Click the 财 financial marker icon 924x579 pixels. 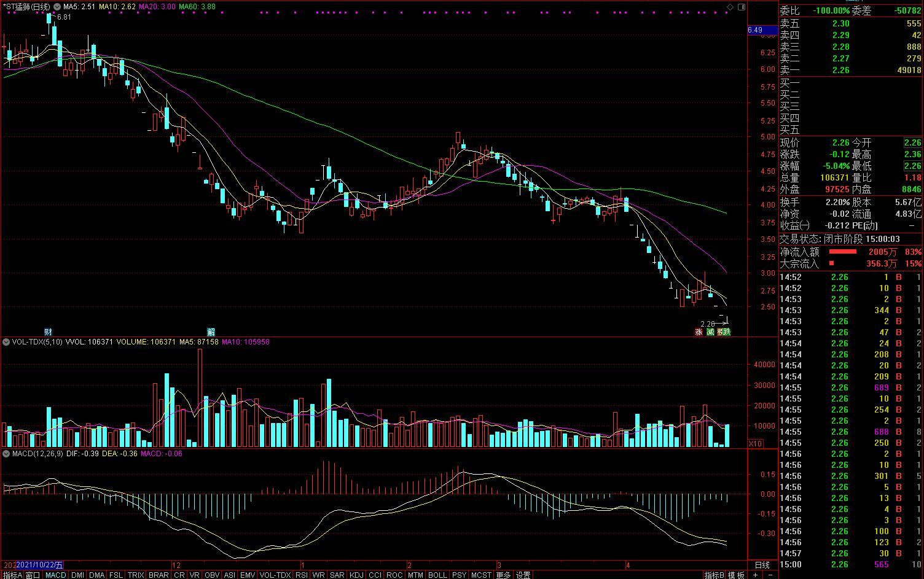tap(48, 332)
